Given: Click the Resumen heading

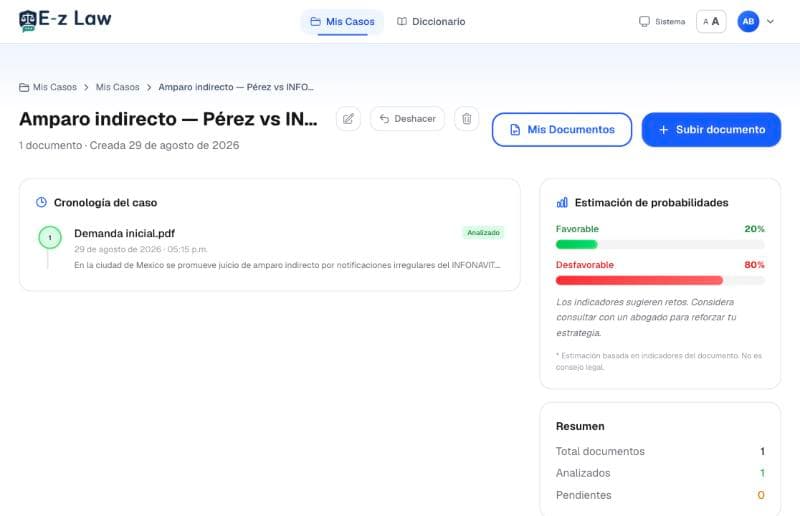Looking at the screenshot, I should tap(580, 426).
